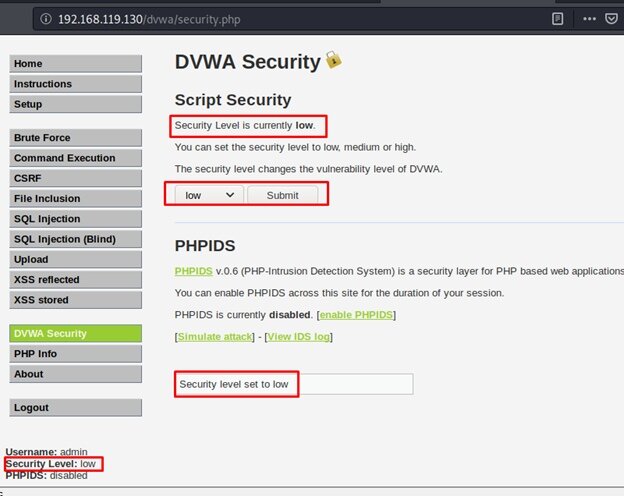Toggle reader view icon in address bar

click(x=557, y=19)
